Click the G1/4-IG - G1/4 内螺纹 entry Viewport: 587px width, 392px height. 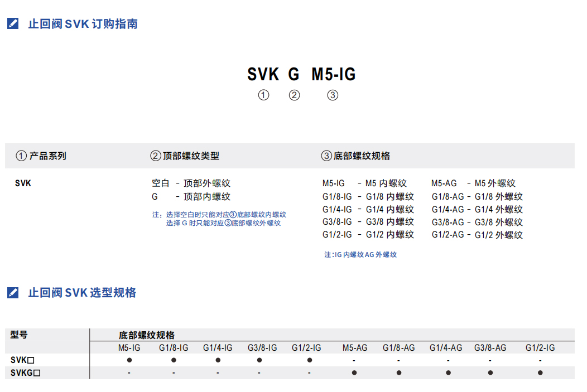coord(368,209)
